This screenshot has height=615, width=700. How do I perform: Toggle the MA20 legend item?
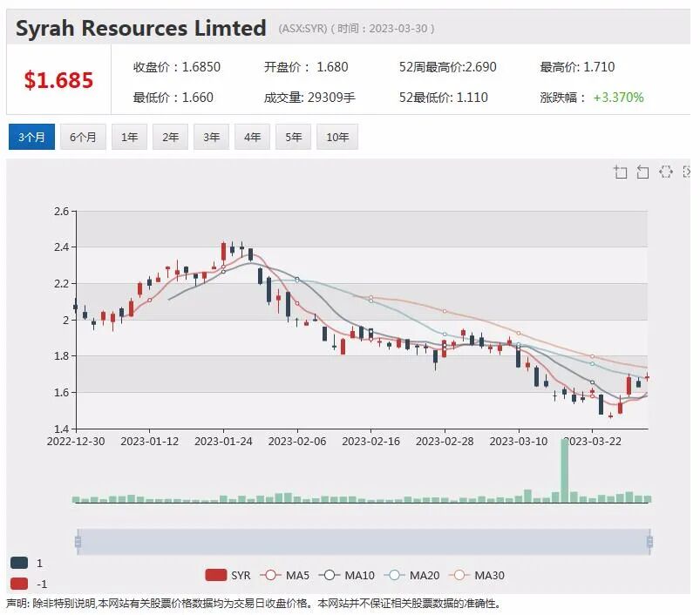click(412, 575)
